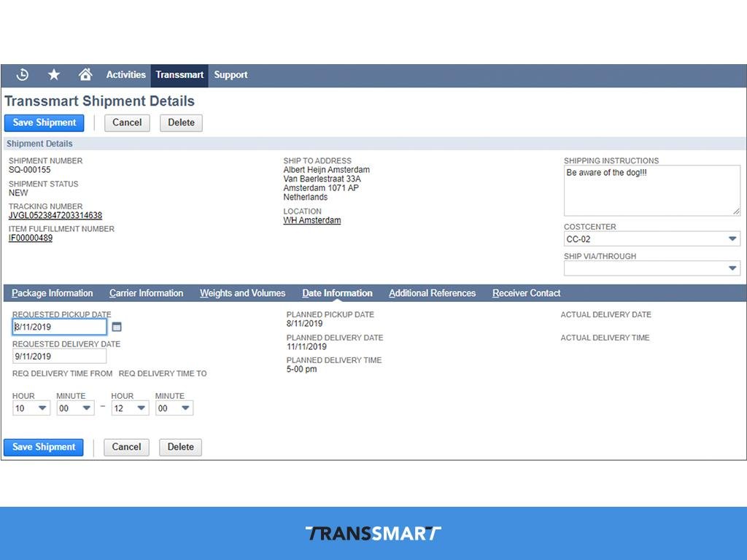
Task: Switch to the Carrier Information tab
Action: point(146,293)
